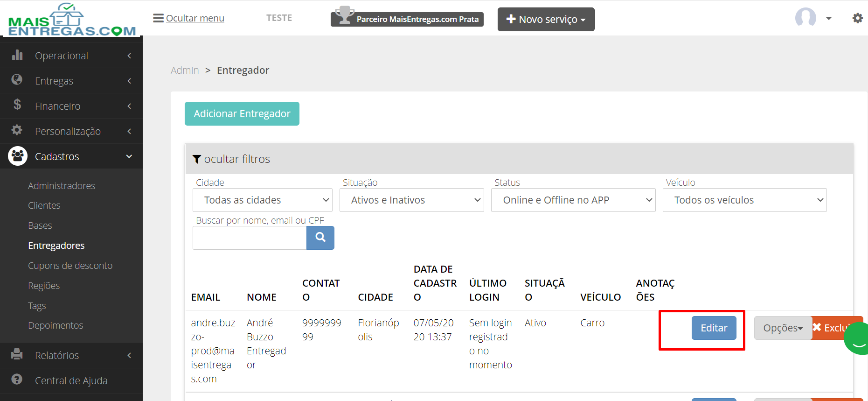Select Entregadores in the sidebar
Image resolution: width=868 pixels, height=401 pixels.
(x=56, y=246)
